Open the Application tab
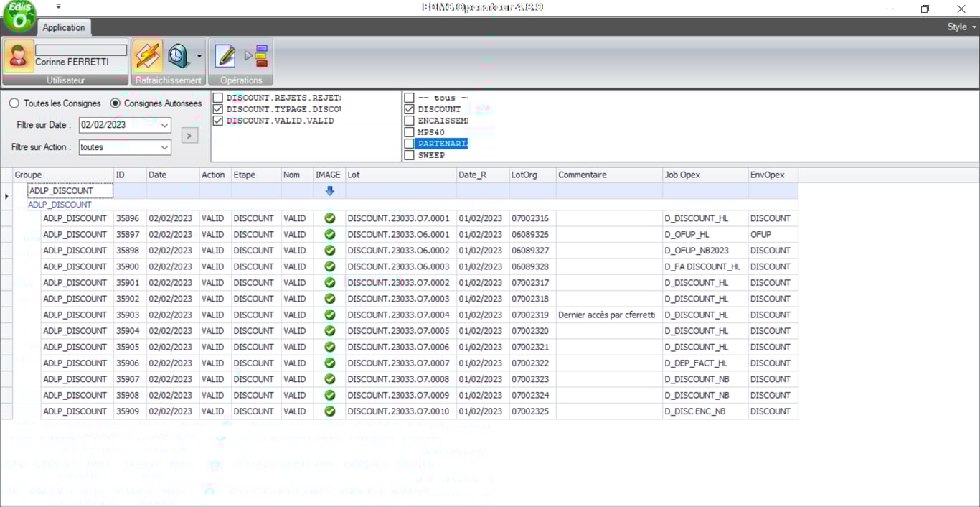Screen dimensions: 980x507 click(64, 27)
